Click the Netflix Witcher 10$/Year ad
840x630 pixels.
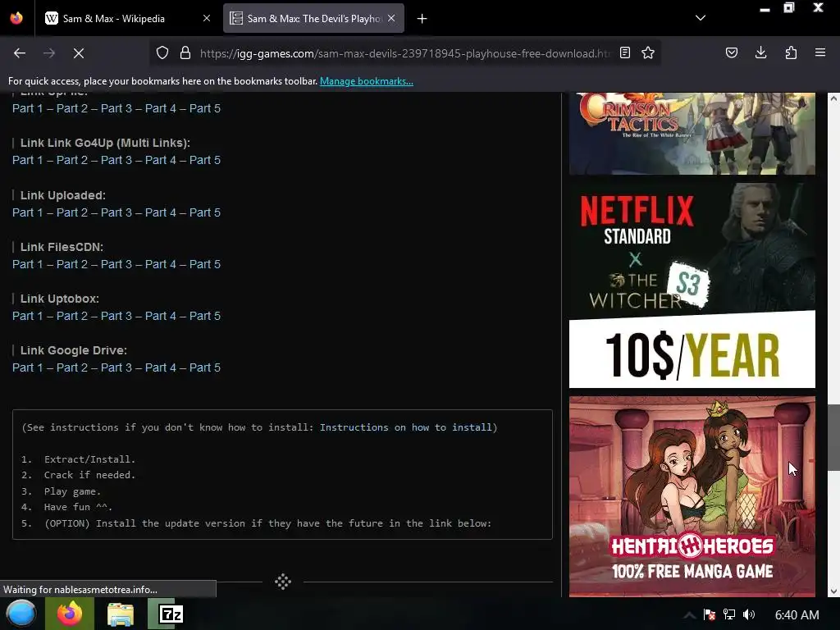coord(692,285)
